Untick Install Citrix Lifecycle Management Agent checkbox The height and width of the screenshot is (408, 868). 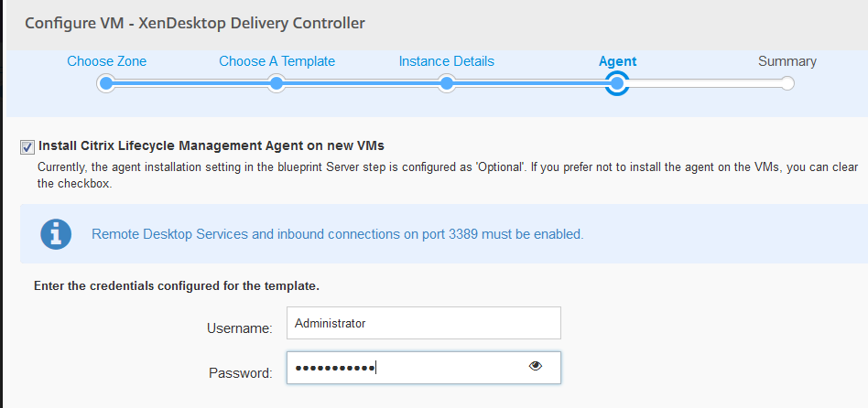coord(27,146)
